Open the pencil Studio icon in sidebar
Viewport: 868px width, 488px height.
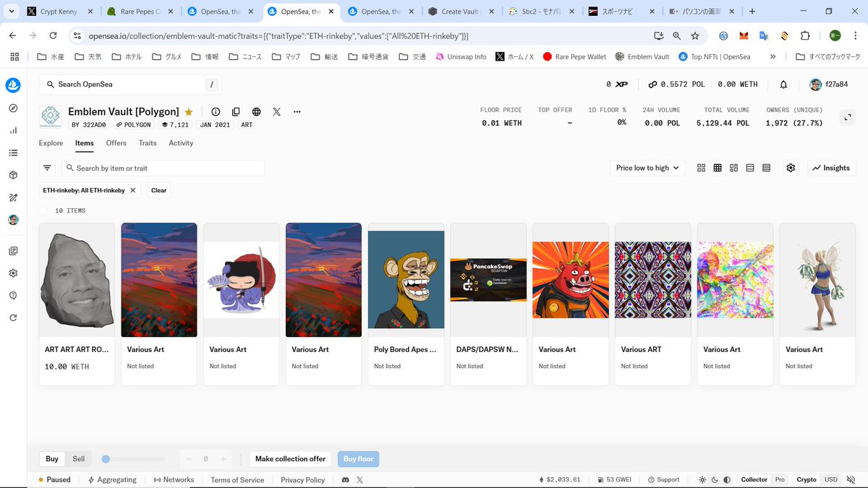coord(13,197)
